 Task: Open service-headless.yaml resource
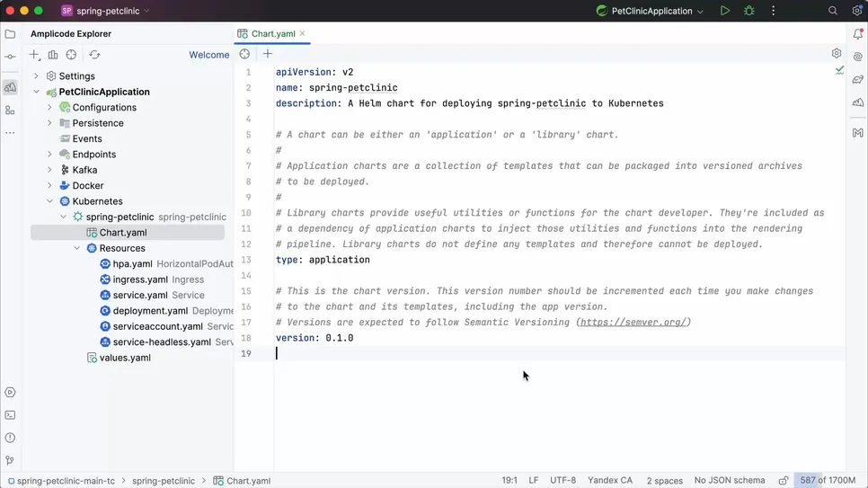tap(162, 342)
